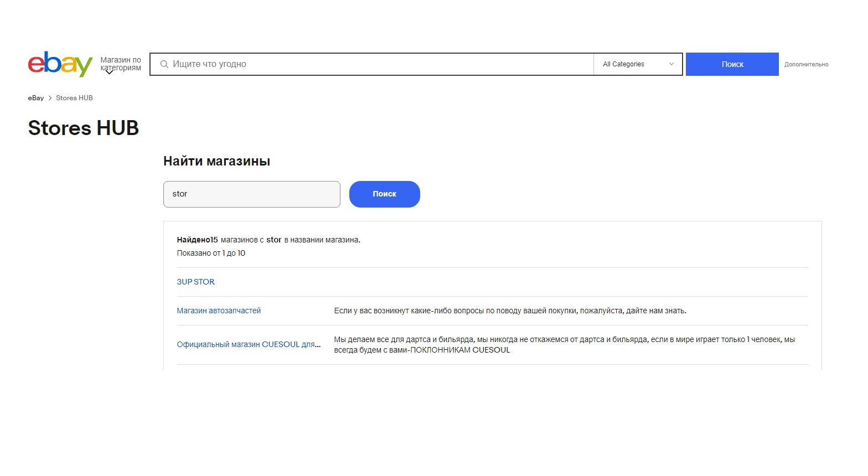Viewport: 868px width, 476px height.
Task: Click the Stores HUB page heading
Action: click(x=84, y=128)
